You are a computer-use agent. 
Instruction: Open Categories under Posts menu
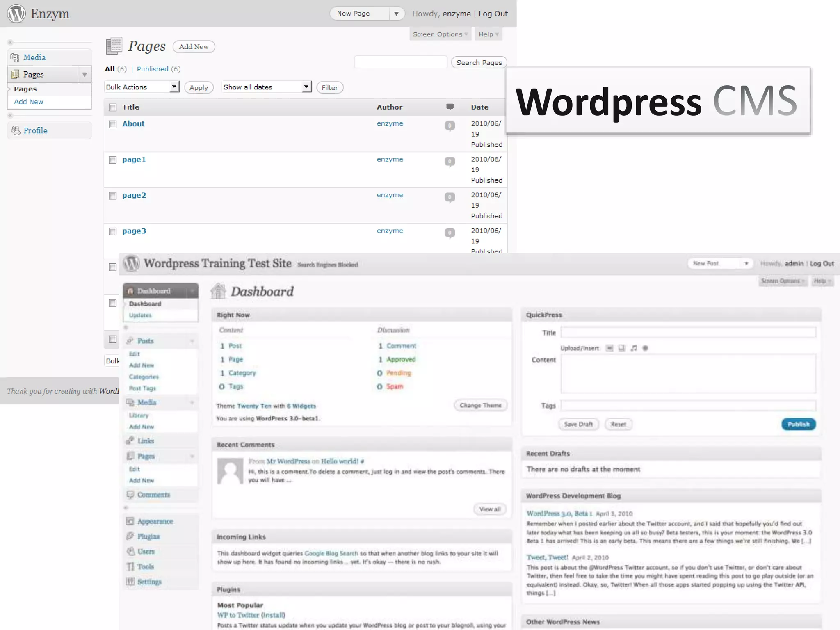click(x=144, y=377)
